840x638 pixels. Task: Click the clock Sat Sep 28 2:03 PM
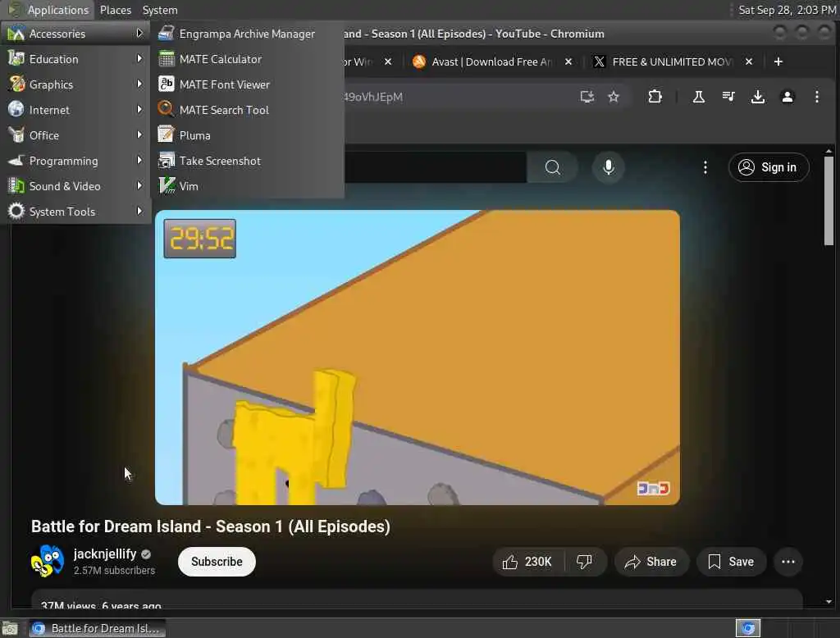pos(787,10)
